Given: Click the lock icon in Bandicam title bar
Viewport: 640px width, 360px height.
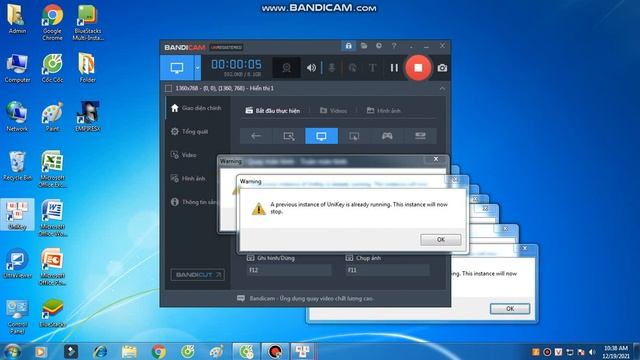Looking at the screenshot, I should pos(348,46).
